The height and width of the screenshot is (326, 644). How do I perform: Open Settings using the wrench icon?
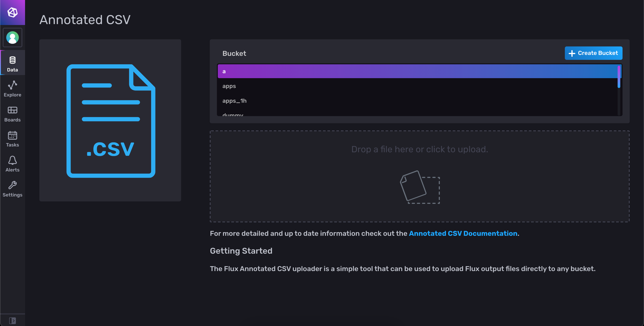coord(12,188)
